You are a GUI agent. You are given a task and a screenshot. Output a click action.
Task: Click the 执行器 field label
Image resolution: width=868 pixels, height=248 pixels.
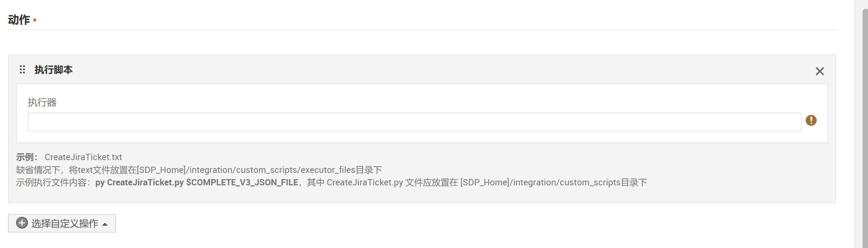tap(42, 103)
